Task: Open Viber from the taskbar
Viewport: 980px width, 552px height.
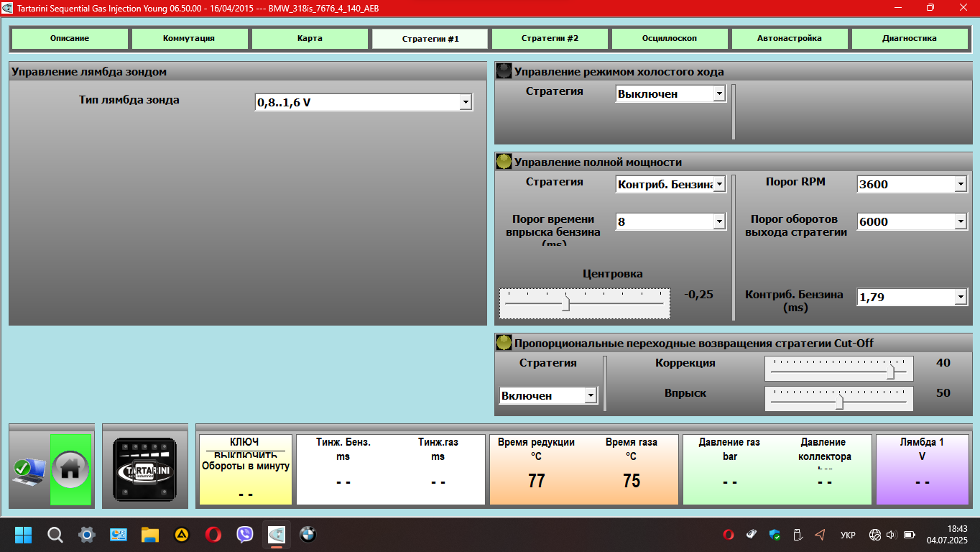Action: [245, 534]
